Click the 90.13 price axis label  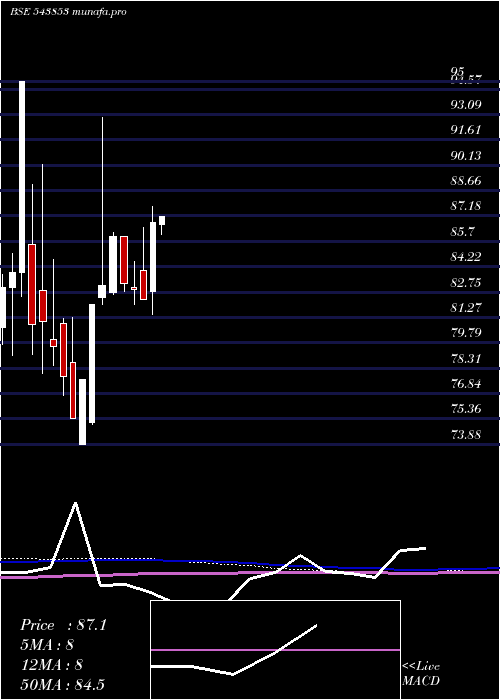pos(466,155)
